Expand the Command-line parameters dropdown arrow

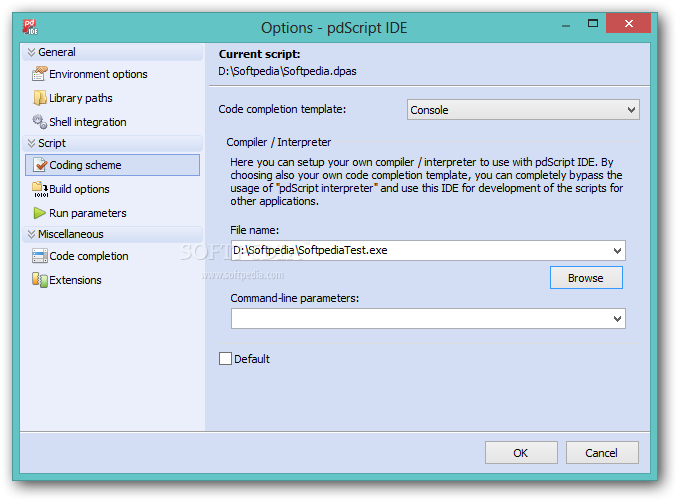coord(617,319)
